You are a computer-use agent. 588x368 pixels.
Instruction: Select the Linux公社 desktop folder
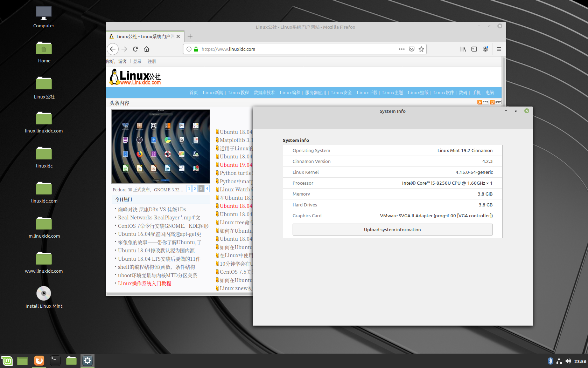[44, 88]
